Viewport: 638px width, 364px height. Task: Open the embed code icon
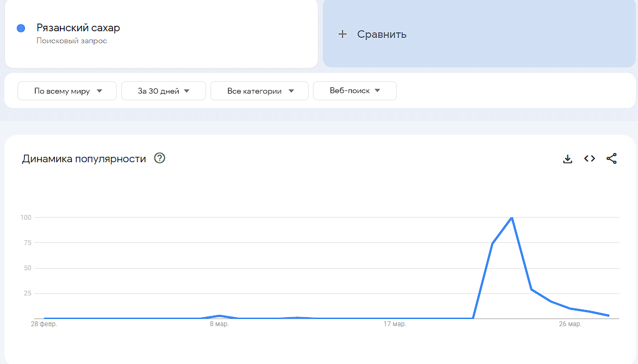[x=589, y=159]
